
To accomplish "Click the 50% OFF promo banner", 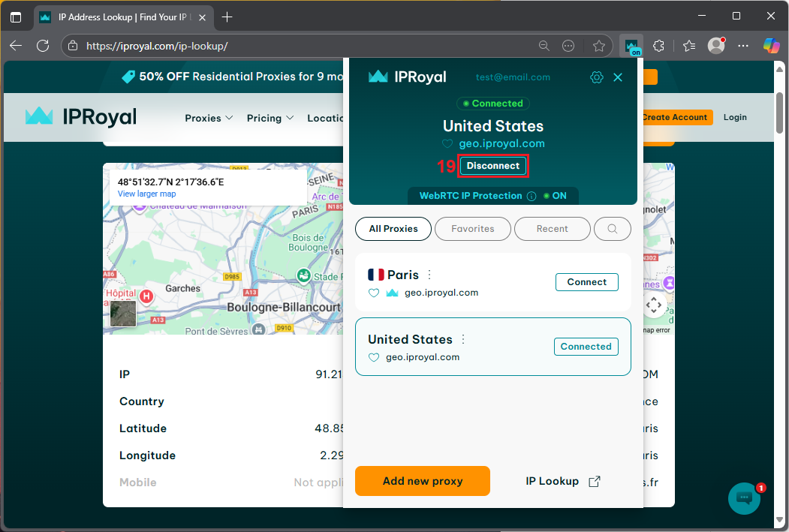I will pyautogui.click(x=232, y=77).
